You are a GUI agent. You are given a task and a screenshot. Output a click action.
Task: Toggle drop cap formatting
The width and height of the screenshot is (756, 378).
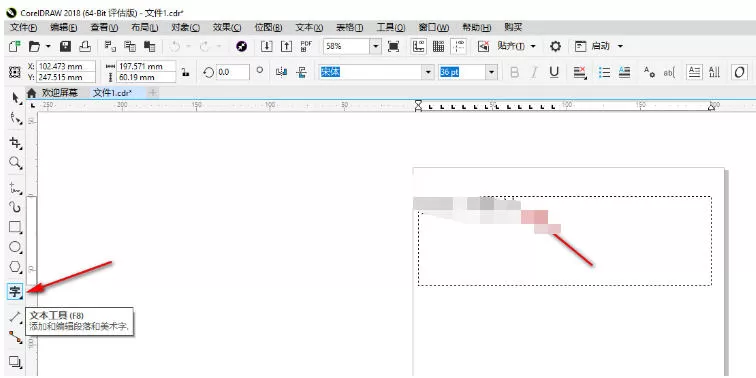tap(624, 72)
